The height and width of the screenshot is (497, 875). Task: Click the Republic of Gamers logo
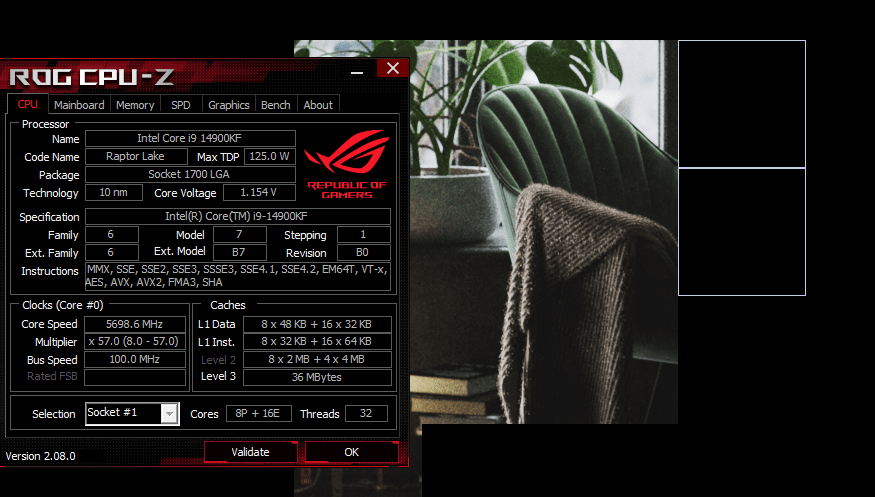(x=347, y=165)
